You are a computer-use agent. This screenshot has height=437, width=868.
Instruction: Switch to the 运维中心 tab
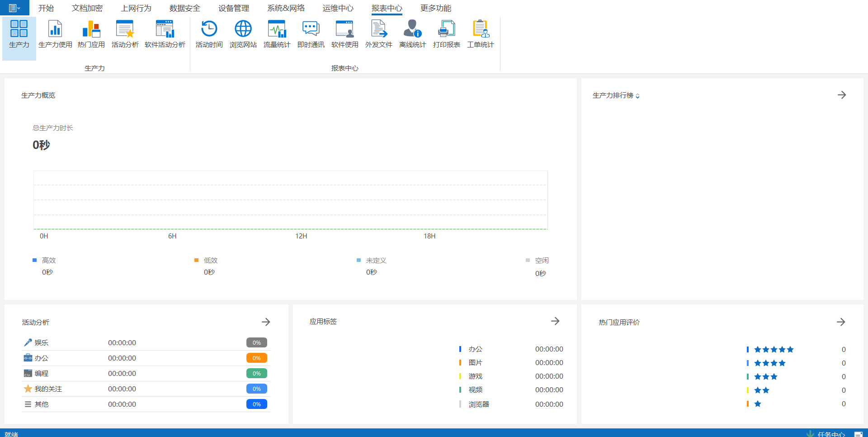tap(338, 8)
